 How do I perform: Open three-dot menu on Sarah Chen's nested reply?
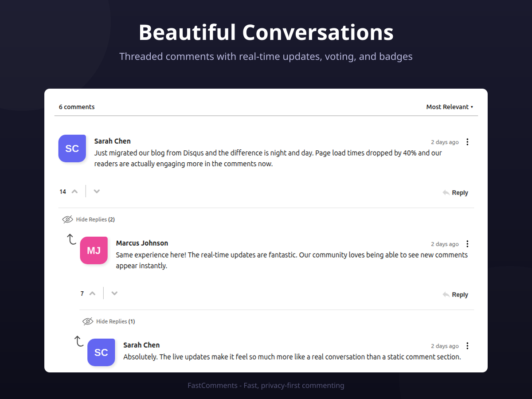(x=467, y=346)
